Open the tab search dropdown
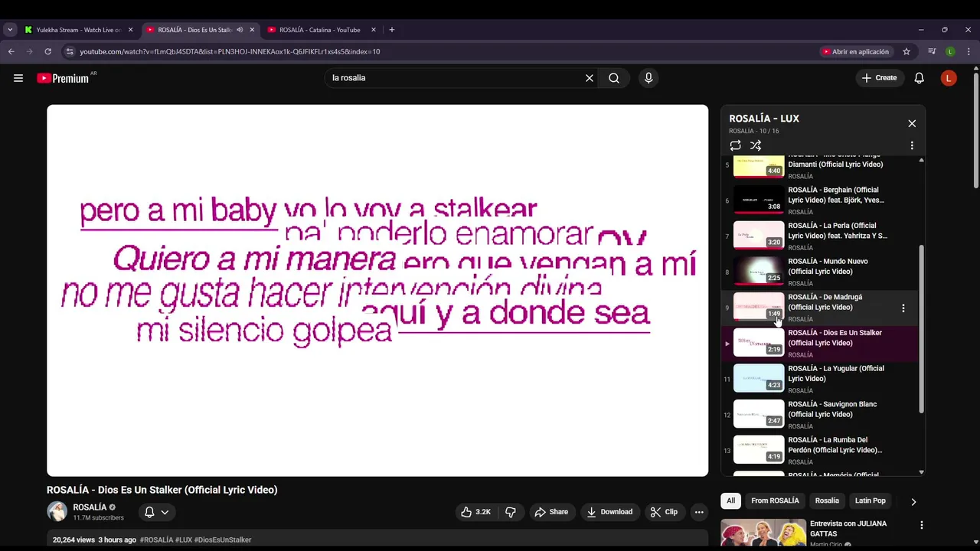The width and height of the screenshot is (980, 551). pyautogui.click(x=10, y=30)
